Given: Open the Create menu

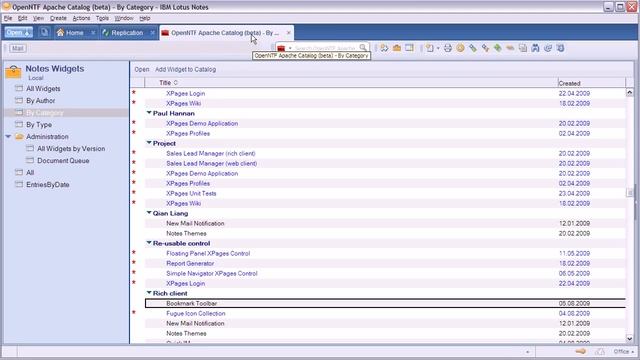Looking at the screenshot, I should (x=58, y=18).
